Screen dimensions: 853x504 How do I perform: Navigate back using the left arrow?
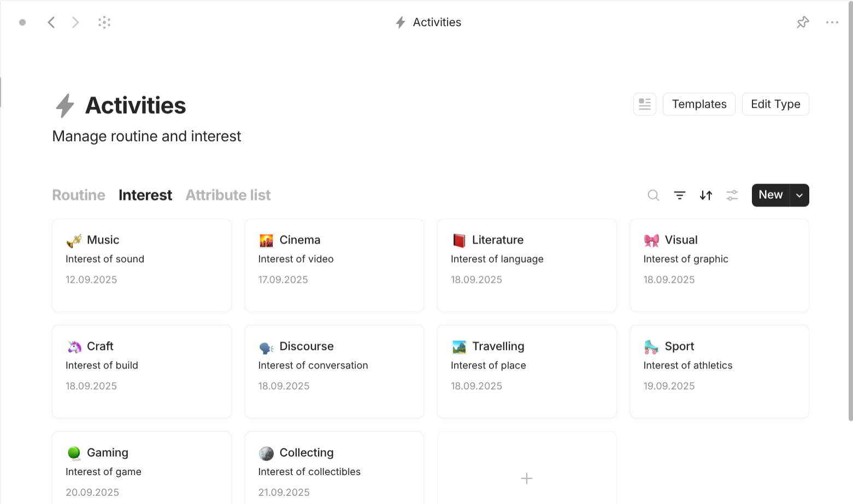pyautogui.click(x=51, y=22)
